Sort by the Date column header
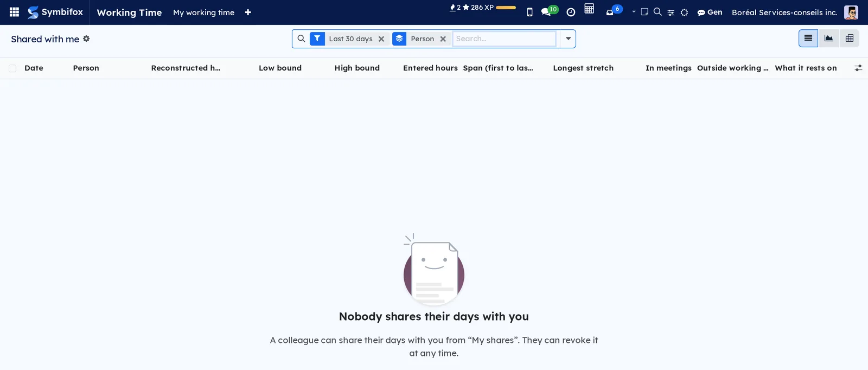The height and width of the screenshot is (370, 868). click(x=34, y=68)
